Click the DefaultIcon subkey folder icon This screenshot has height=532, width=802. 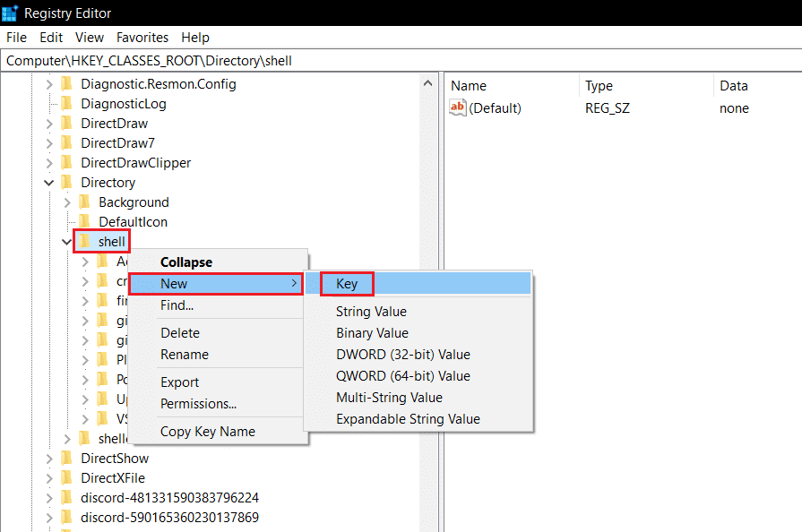[x=84, y=221]
